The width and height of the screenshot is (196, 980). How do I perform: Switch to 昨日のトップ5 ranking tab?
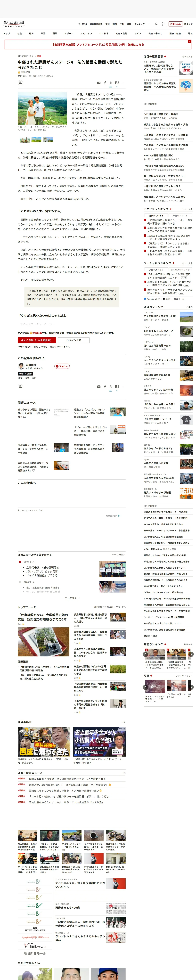point(180,215)
